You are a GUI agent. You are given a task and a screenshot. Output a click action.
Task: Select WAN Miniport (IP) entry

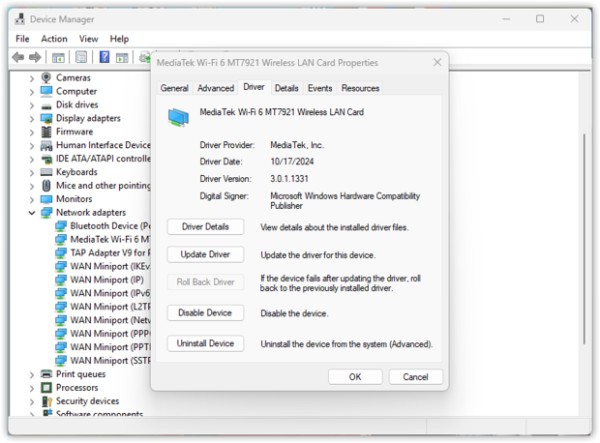coord(99,280)
